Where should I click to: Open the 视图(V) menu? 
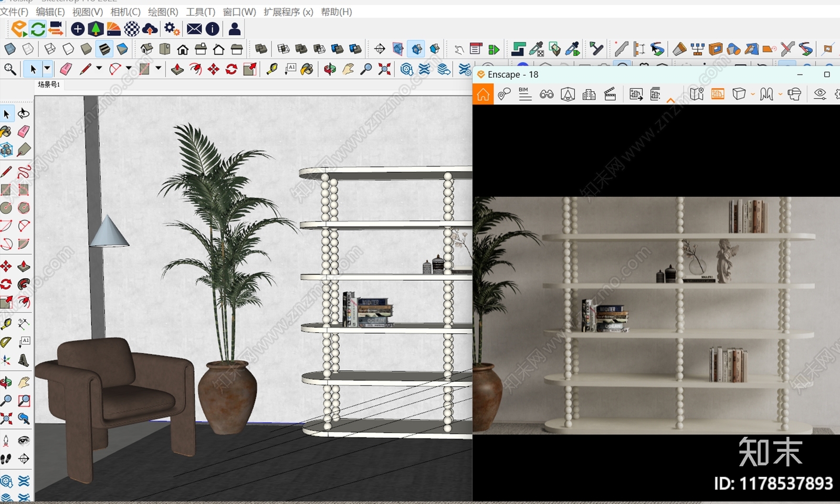[x=87, y=12]
